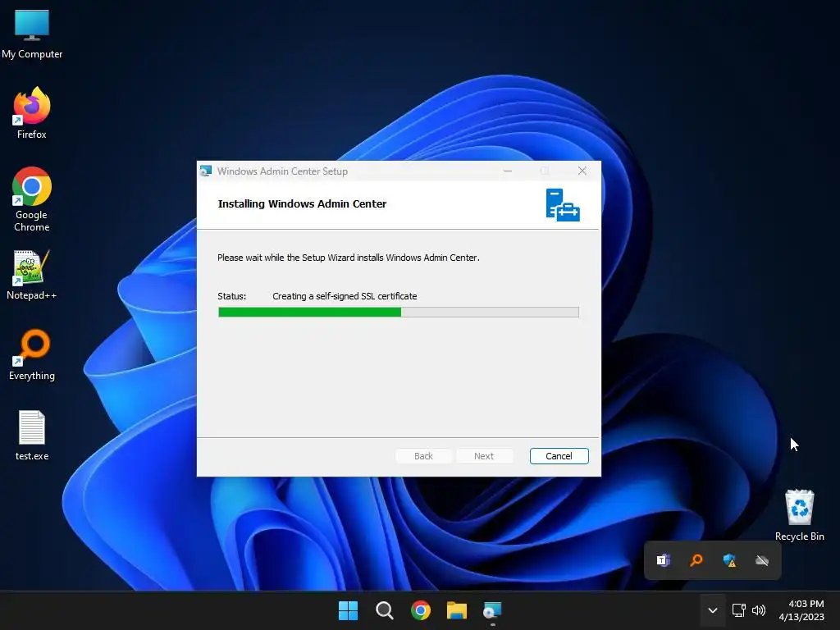
Task: Click the greyed-out Back button
Action: click(423, 456)
